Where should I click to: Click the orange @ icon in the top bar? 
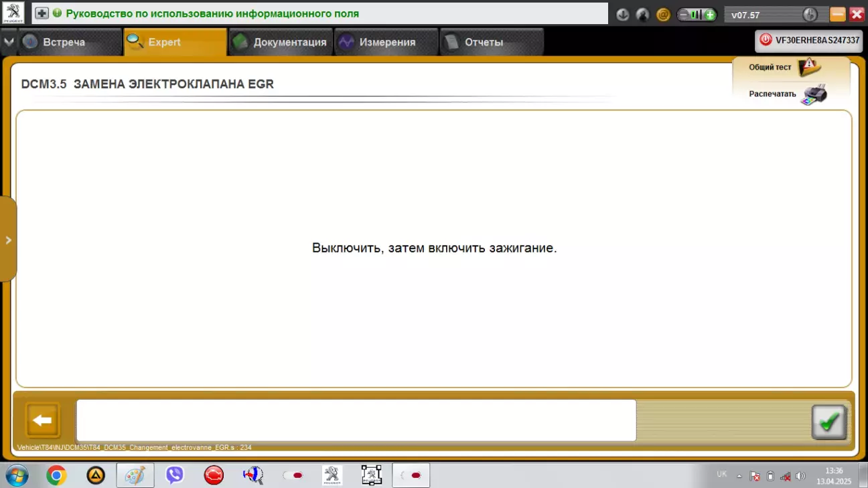click(x=663, y=14)
